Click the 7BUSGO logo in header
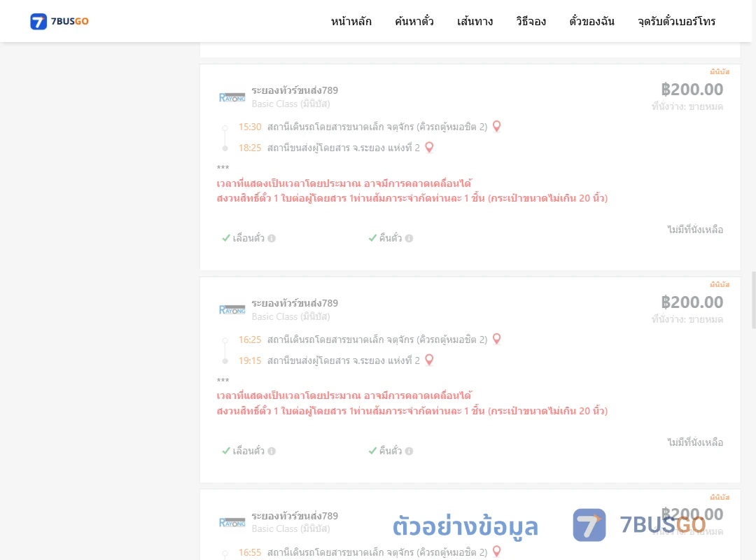The width and height of the screenshot is (756, 560). coord(59,21)
